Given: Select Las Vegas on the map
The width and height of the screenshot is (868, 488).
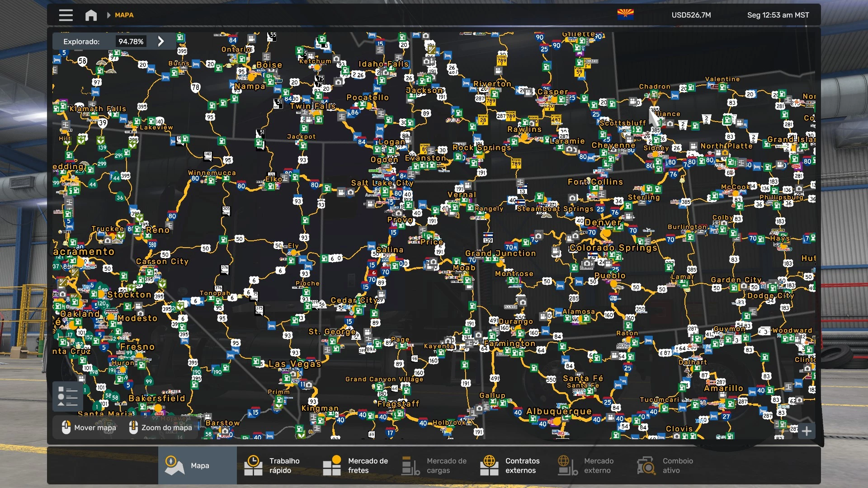Looking at the screenshot, I should click(294, 364).
